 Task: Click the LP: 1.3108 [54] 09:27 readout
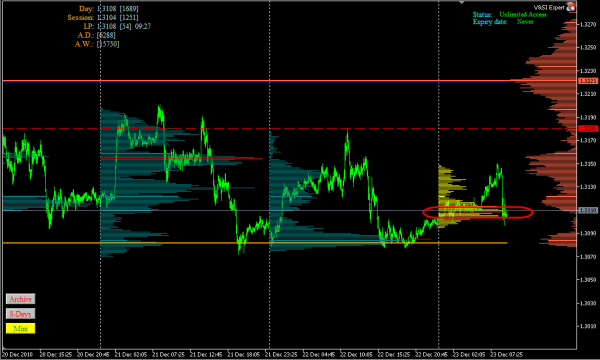pyautogui.click(x=117, y=26)
